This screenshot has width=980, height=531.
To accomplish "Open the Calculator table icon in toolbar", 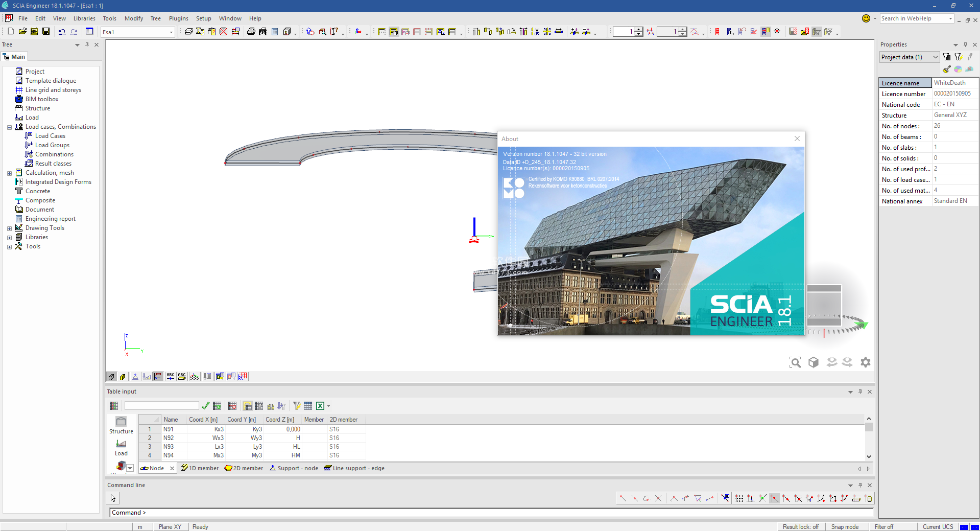I will pyautogui.click(x=275, y=32).
